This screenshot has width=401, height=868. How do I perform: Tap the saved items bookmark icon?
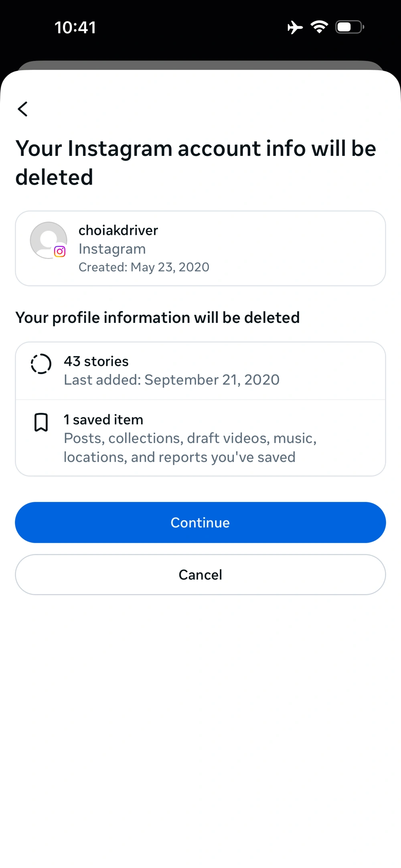(41, 423)
